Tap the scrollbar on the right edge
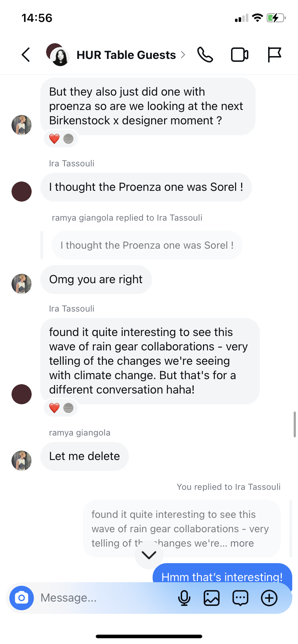This screenshot has width=298, height=644. tap(295, 424)
